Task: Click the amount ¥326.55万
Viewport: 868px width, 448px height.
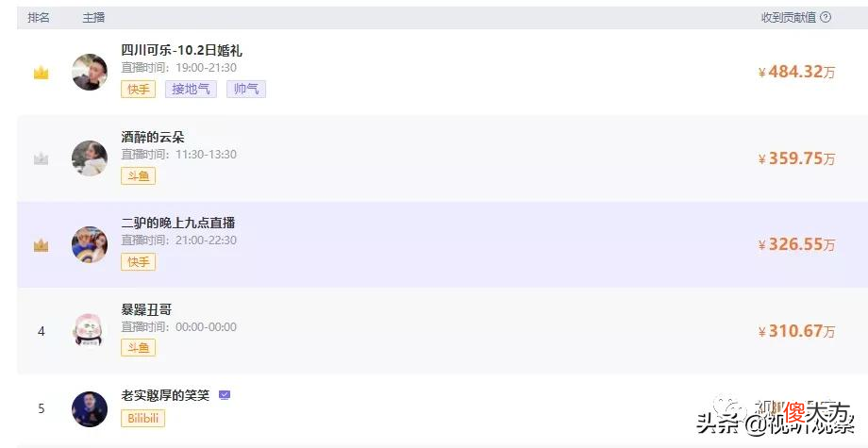Action: coord(796,244)
